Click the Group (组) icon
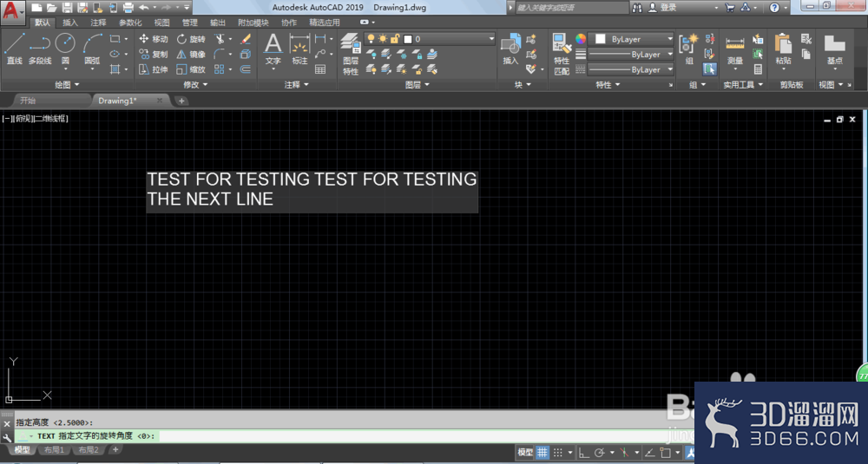Viewport: 868px width, 464px height. coord(689,49)
